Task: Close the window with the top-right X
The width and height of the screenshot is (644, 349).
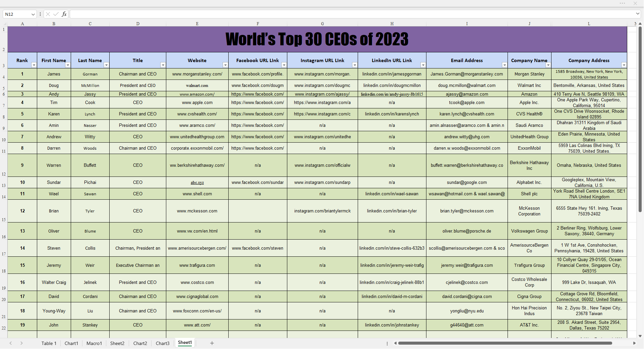Action: pos(635,3)
